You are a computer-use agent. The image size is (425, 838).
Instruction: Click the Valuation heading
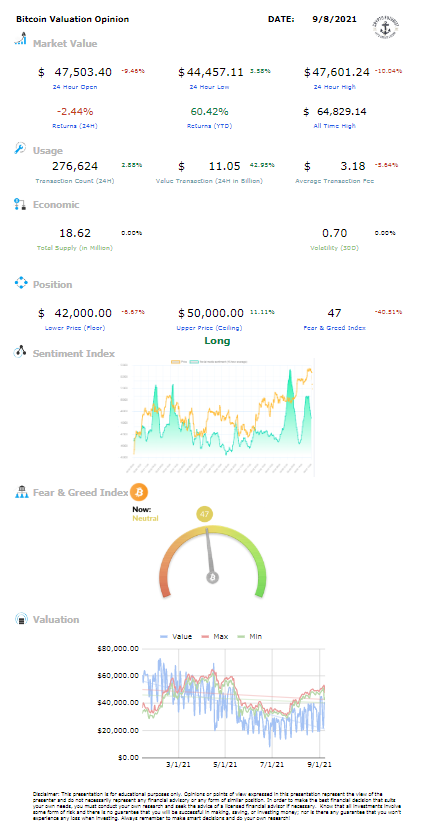point(56,620)
